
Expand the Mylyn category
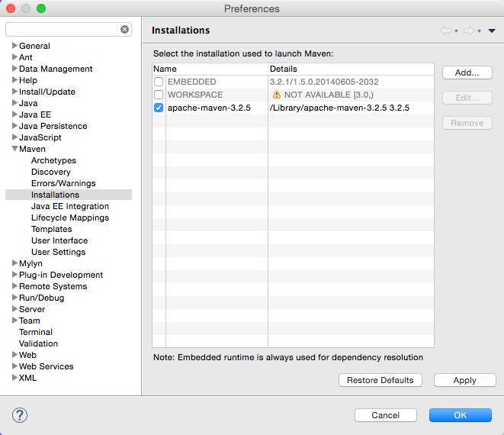[14, 263]
